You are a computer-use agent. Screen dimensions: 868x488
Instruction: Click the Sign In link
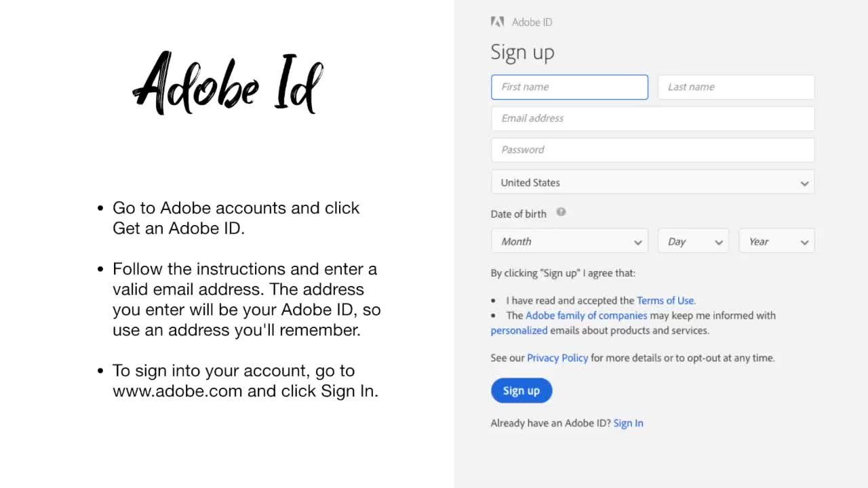point(628,423)
